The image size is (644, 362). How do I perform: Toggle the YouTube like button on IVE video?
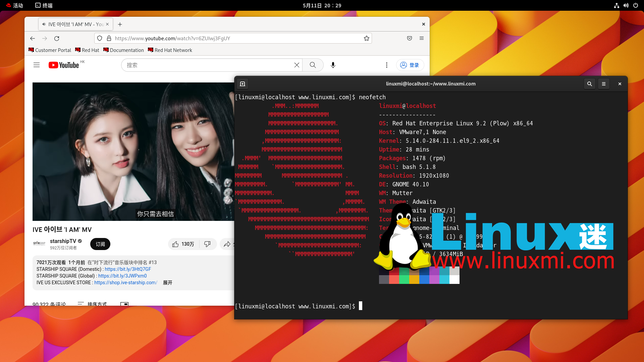tap(182, 244)
